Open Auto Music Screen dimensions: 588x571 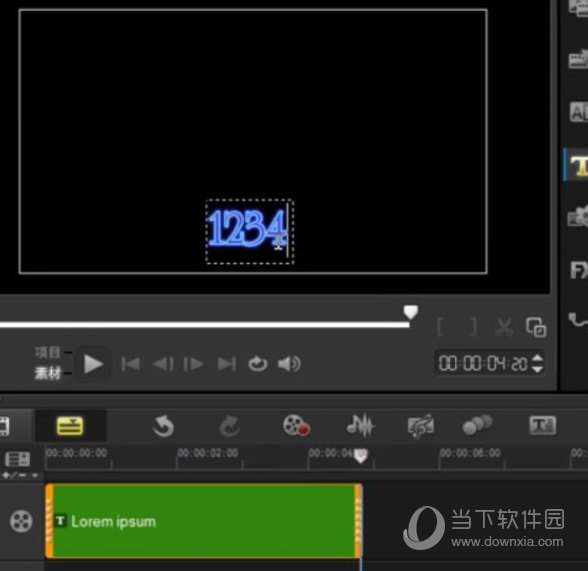click(421, 426)
